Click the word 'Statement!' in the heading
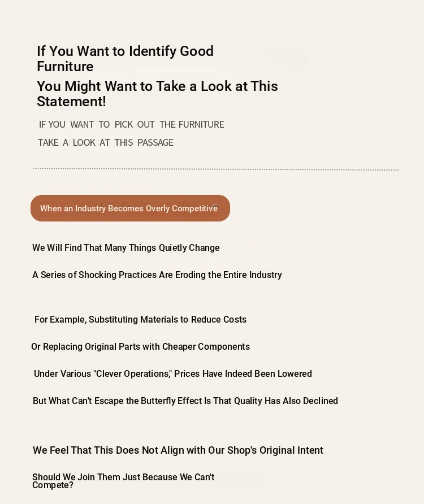The width and height of the screenshot is (424, 504). (71, 102)
